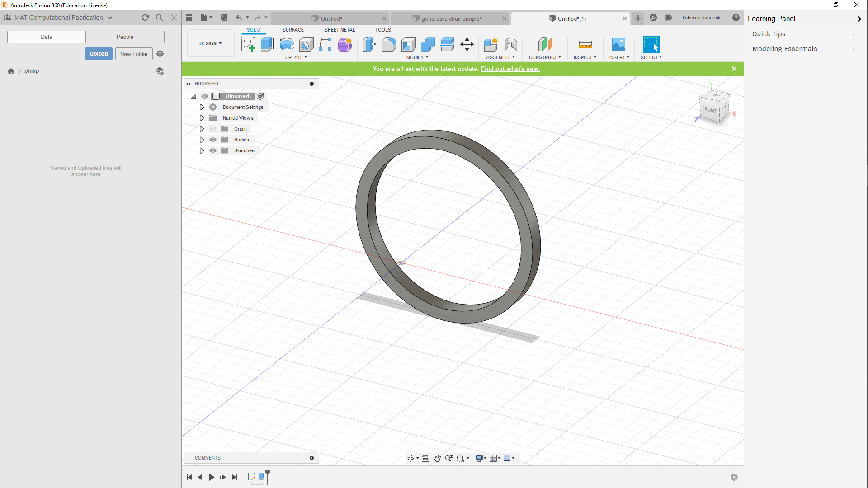
Task: Activate the Pan tool in navigation bar
Action: [x=437, y=458]
